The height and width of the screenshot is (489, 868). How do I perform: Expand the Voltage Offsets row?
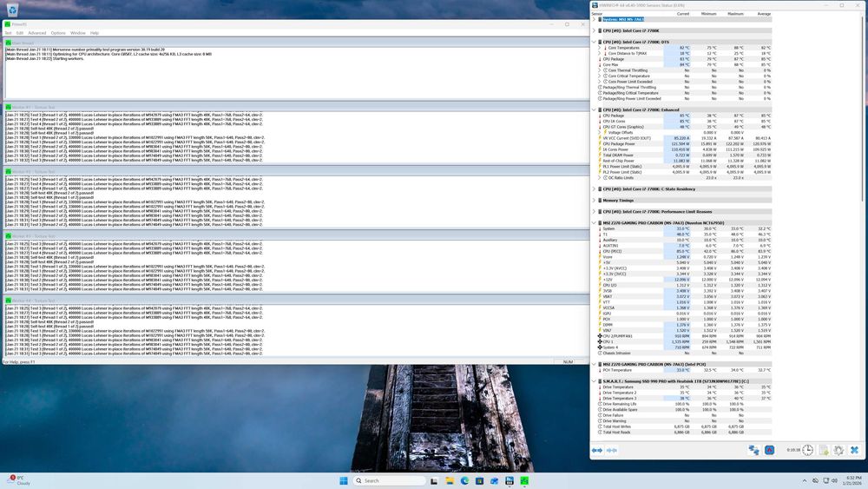coord(599,132)
